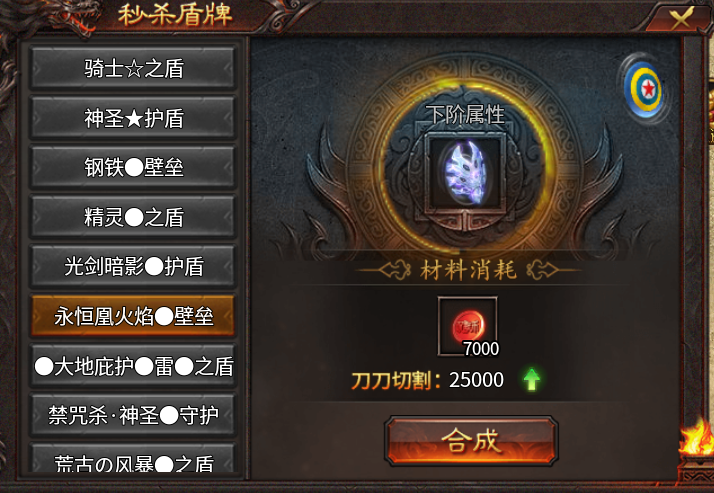This screenshot has width=714, height=493.
Task: Click the 刀刀切割 25000 attribute text
Action: (427, 380)
